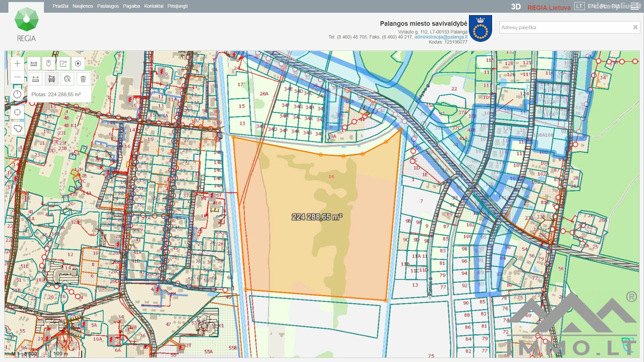Viewport: 644px width, 362px height.
Task: Activate the locate-me circle dot tool
Action: click(x=78, y=64)
